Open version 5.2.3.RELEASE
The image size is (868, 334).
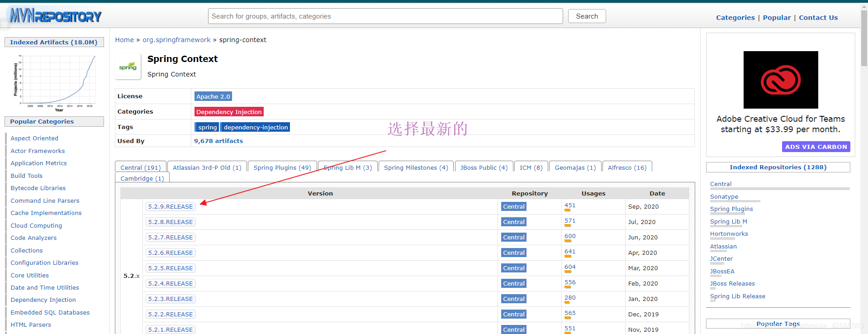click(x=171, y=299)
